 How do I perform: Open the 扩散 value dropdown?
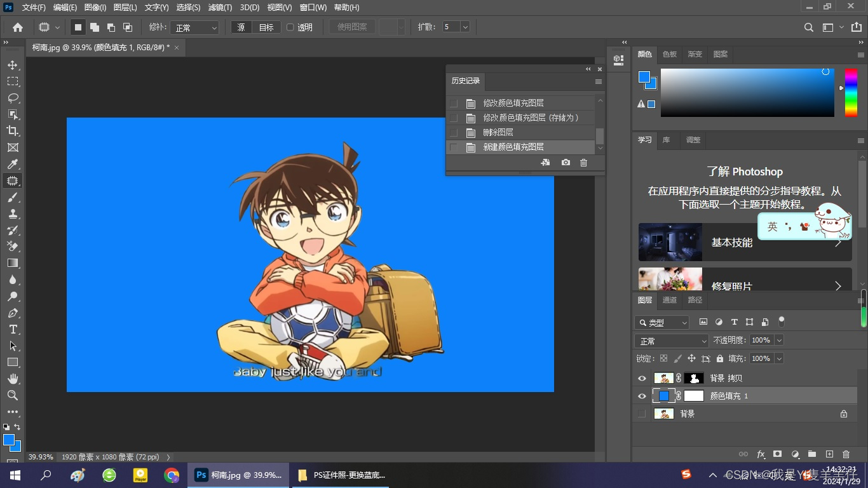pos(465,27)
